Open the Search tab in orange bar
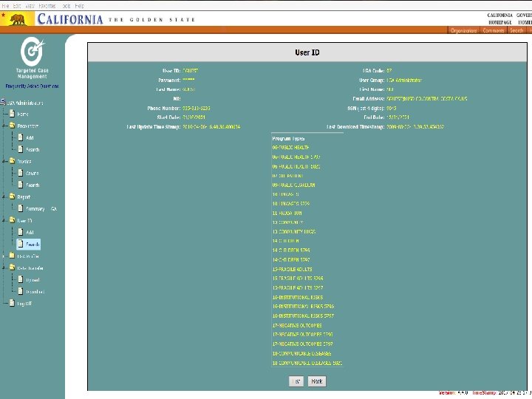Screen dimensions: 532x399 516,30
